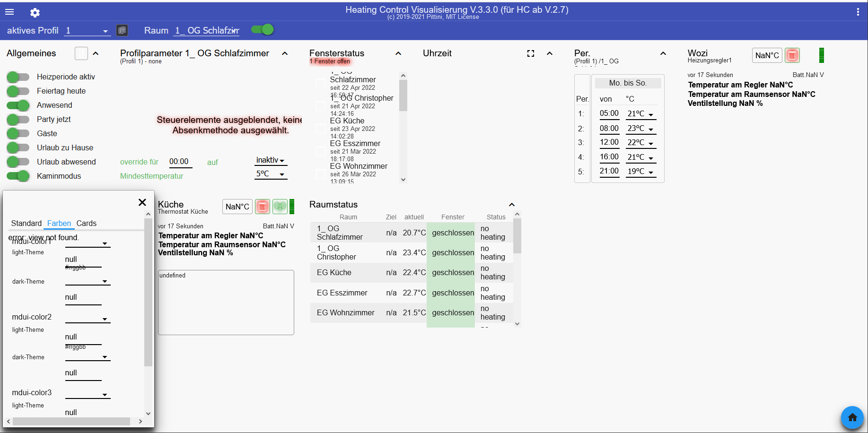868x433 pixels.
Task: Click period 5 start time 21:00
Action: click(609, 171)
